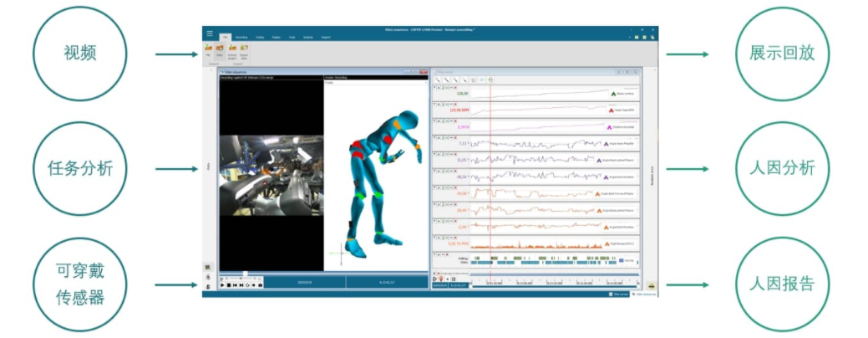Image resolution: width=868 pixels, height=338 pixels.
Task: Switch to the Recording ribbon tab
Action: tap(241, 38)
